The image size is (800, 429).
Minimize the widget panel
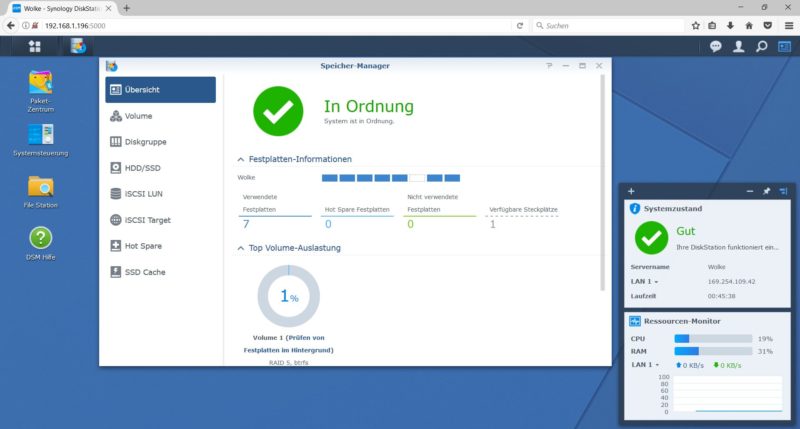pyautogui.click(x=749, y=191)
